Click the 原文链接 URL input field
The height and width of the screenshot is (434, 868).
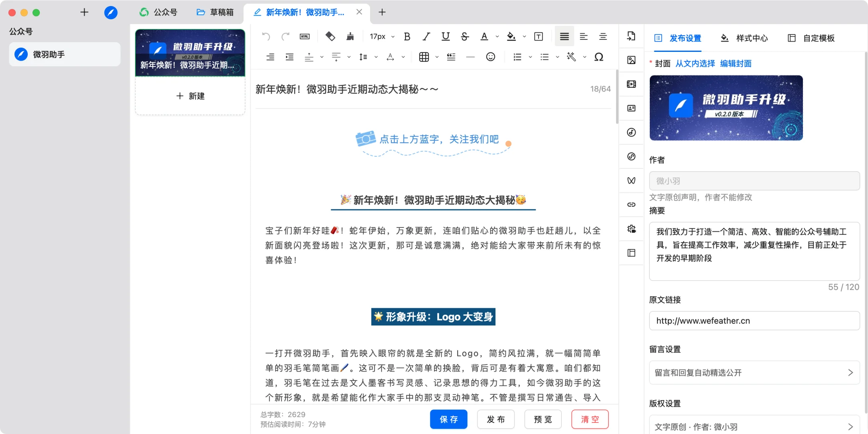[754, 321]
